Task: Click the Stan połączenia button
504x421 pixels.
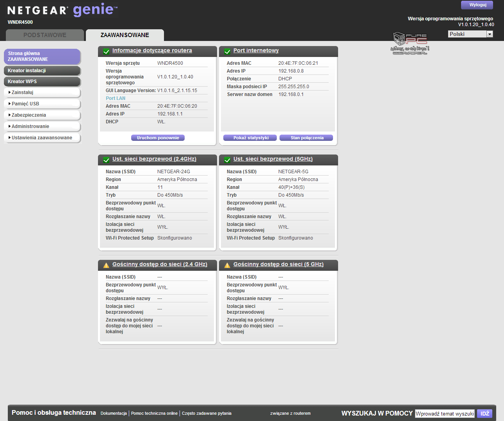Action: 306,138
